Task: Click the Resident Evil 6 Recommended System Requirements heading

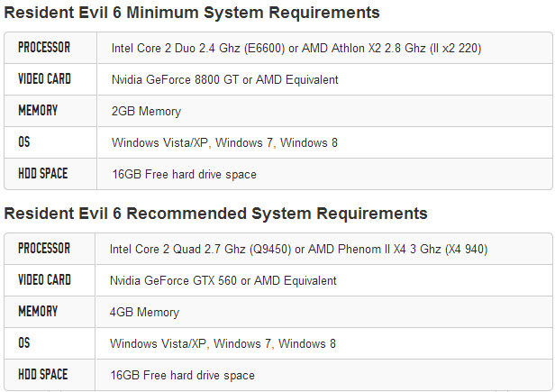Action: [215, 214]
